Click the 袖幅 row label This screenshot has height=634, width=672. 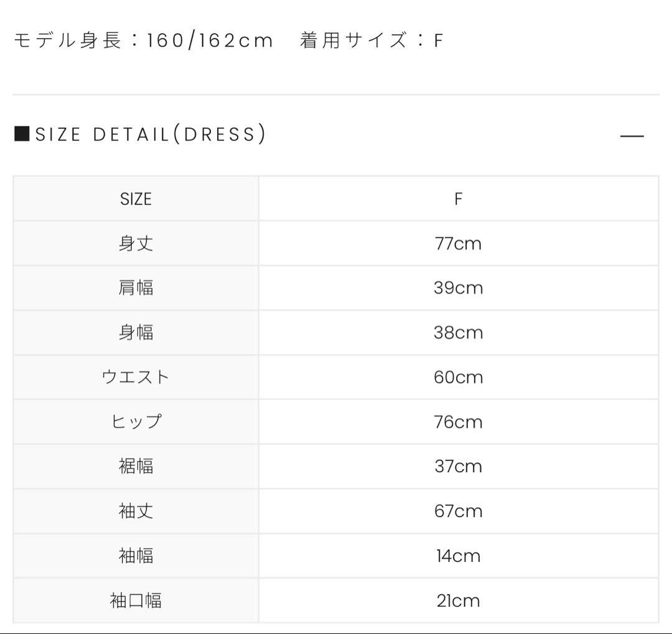136,556
